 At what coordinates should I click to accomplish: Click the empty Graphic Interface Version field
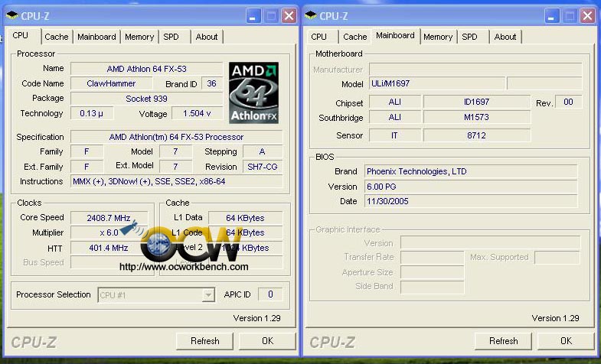(491, 242)
